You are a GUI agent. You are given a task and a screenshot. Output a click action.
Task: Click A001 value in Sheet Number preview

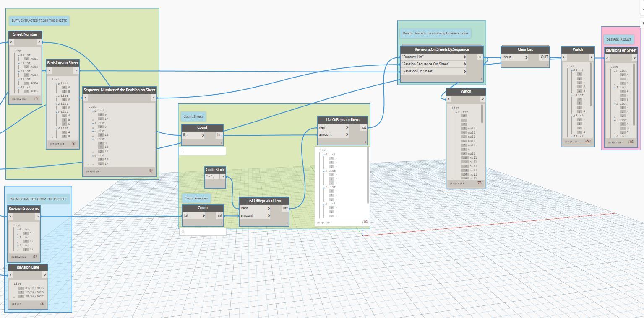pyautogui.click(x=34, y=59)
